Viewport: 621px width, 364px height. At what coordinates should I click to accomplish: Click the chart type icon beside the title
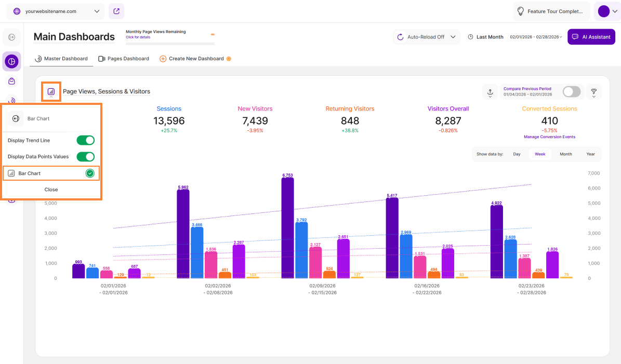pyautogui.click(x=51, y=91)
